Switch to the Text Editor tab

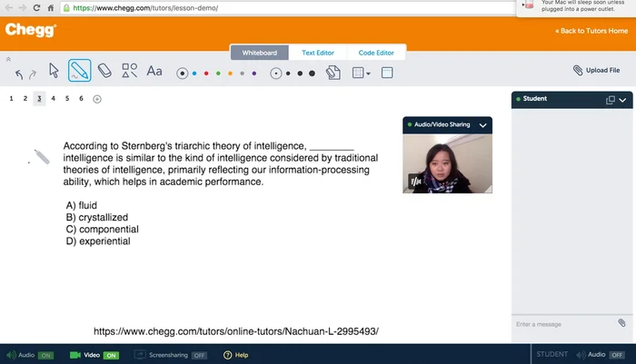click(318, 54)
